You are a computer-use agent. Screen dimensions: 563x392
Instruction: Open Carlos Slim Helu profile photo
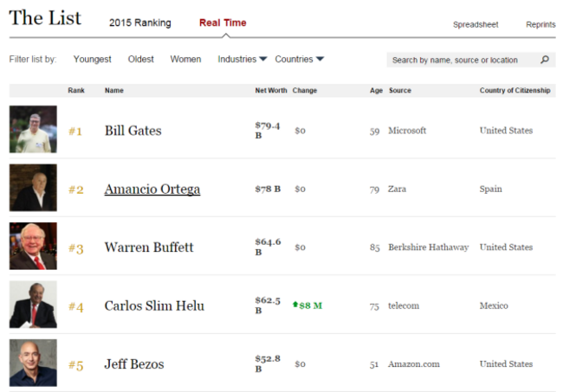pos(33,305)
